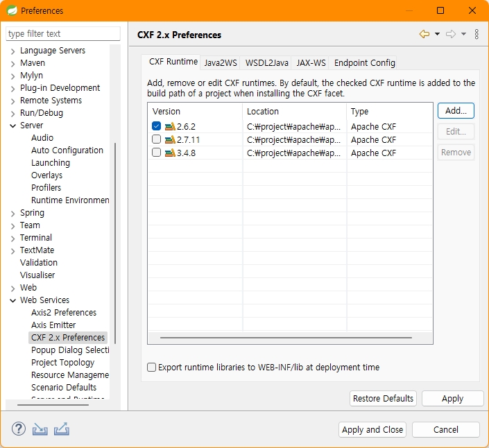Click the Back navigation arrow icon
The height and width of the screenshot is (448, 489).
tap(424, 34)
